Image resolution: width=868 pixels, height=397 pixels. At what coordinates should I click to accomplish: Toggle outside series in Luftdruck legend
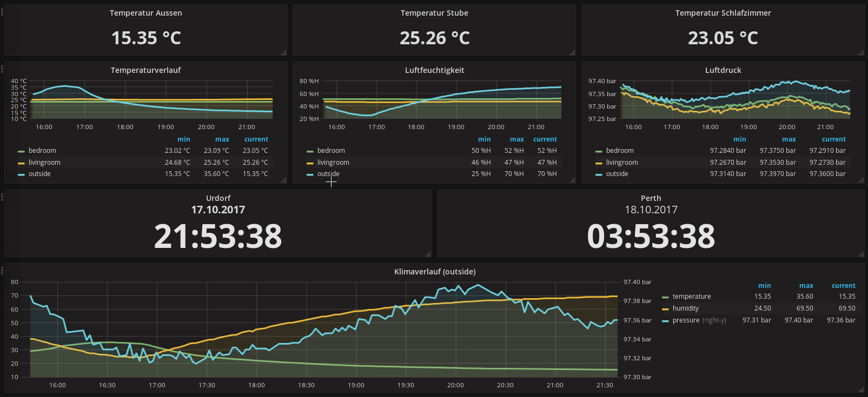tap(617, 174)
